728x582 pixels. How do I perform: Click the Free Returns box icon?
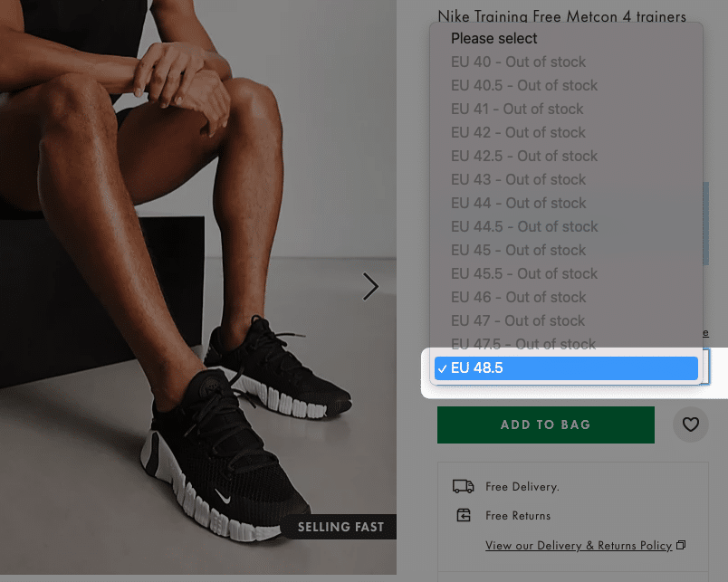464,515
